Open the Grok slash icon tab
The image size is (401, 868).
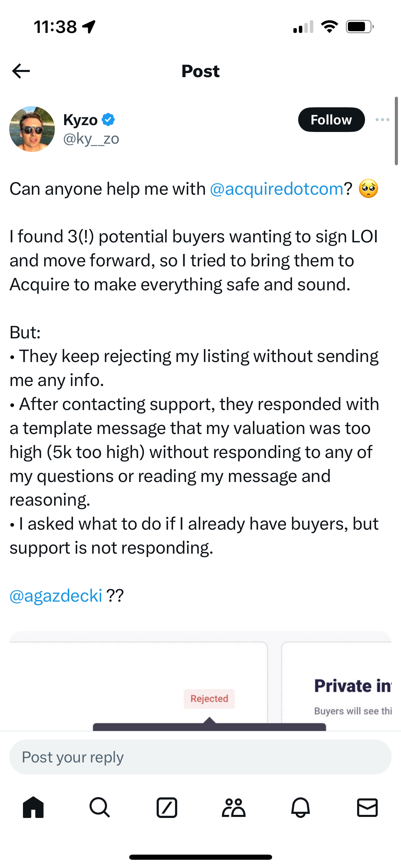pos(167,807)
